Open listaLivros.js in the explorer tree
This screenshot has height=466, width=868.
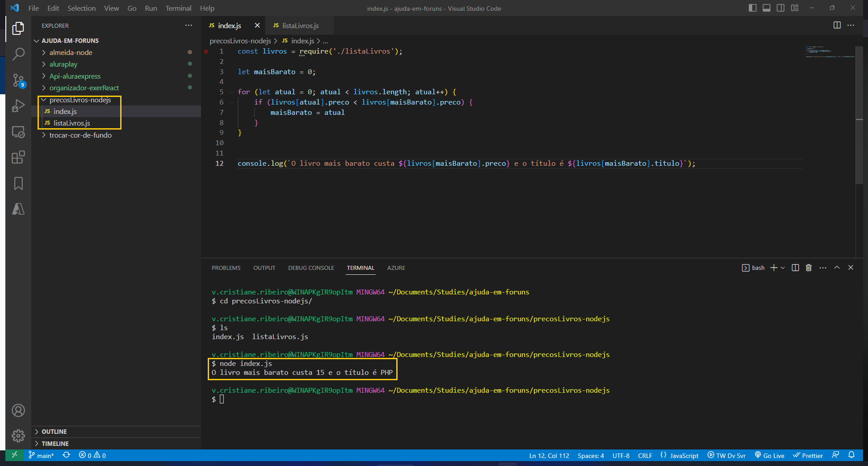point(116,123)
